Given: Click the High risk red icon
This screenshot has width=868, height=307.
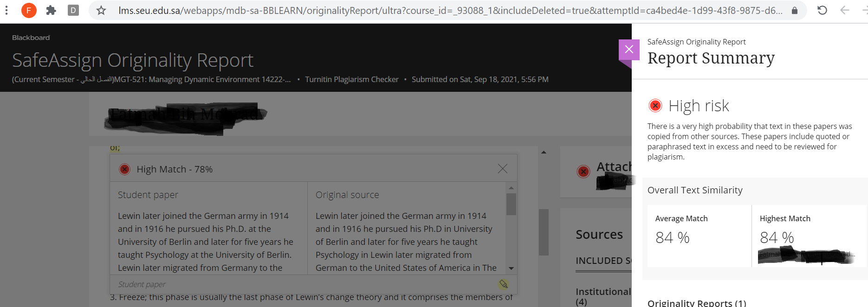Looking at the screenshot, I should coord(655,106).
